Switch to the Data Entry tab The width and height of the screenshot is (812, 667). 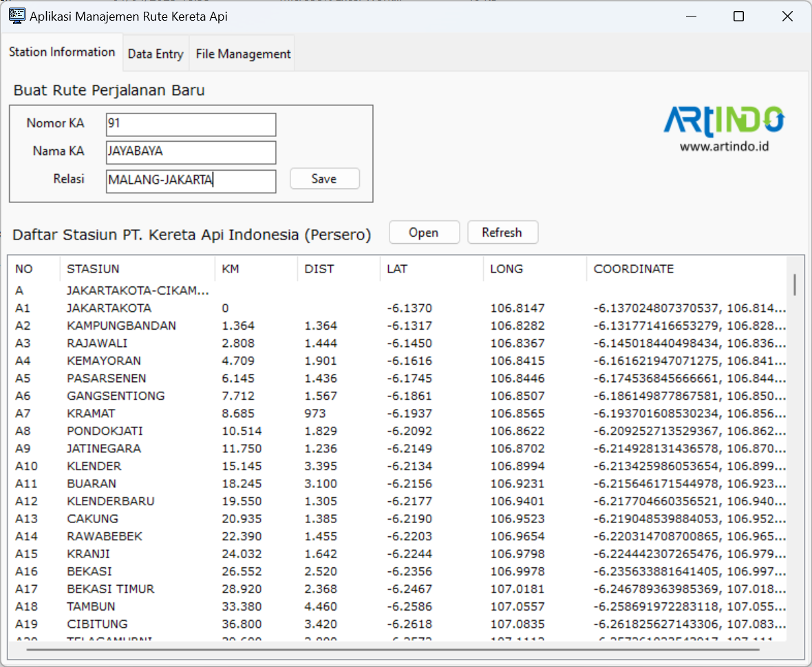pos(156,54)
